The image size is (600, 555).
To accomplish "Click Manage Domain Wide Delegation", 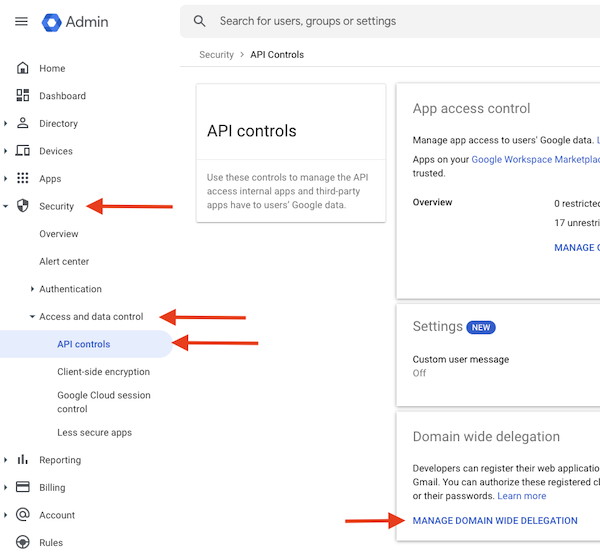I will (x=495, y=521).
